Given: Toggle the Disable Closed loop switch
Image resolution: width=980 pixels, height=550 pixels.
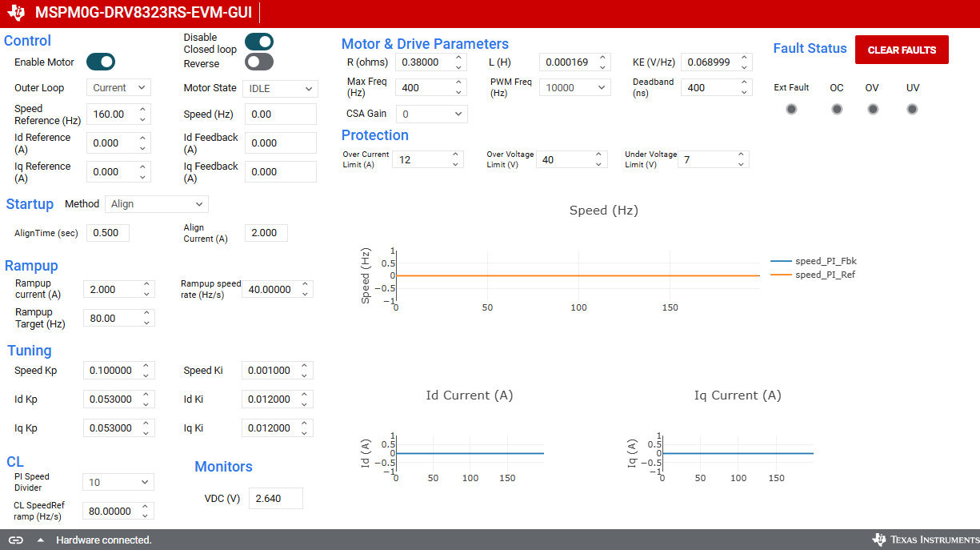Looking at the screenshot, I should [x=259, y=42].
